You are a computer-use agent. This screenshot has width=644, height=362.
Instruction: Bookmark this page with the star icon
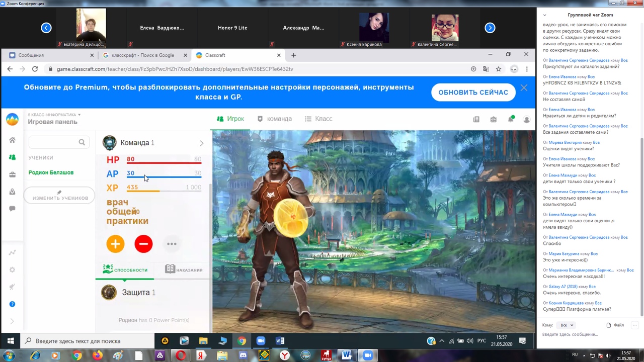click(499, 69)
